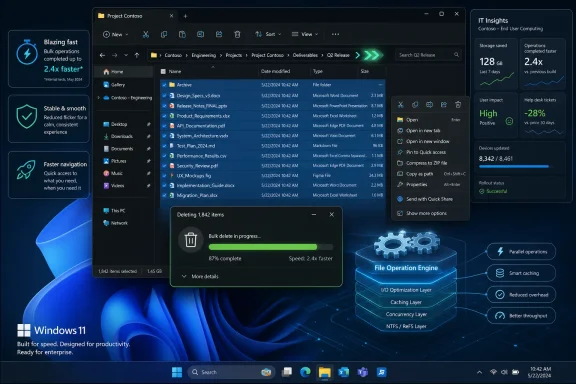This screenshot has height=384, width=576.
Task: Open Microsoft Teams from the taskbar
Action: tap(363, 372)
